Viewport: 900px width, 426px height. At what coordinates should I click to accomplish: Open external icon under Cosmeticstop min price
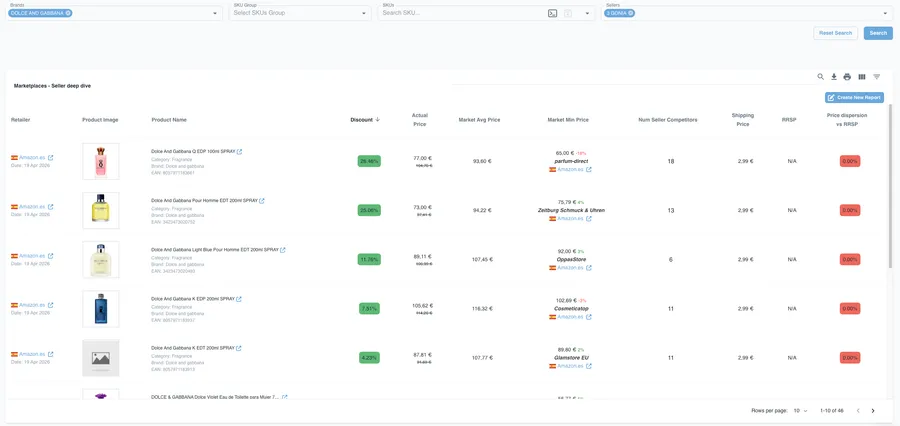[589, 316]
